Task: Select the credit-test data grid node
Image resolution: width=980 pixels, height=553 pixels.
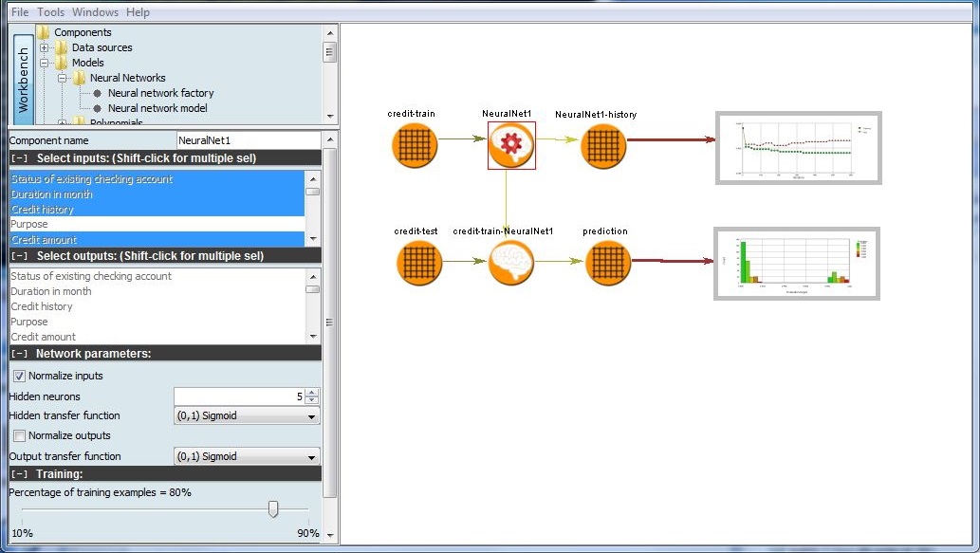Action: 418,263
